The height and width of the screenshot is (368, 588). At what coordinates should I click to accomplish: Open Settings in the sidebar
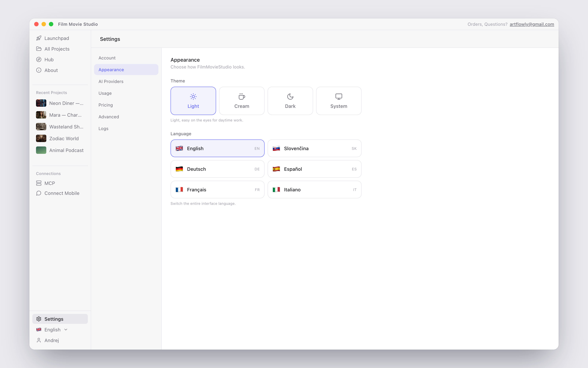60,319
